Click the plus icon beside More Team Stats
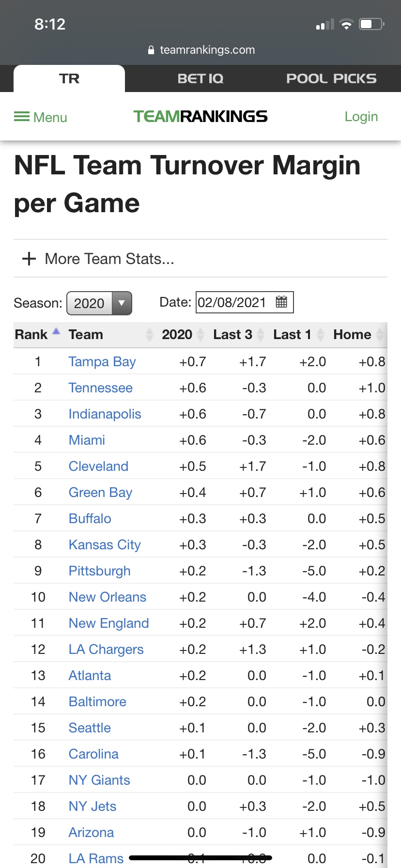The width and height of the screenshot is (401, 868). click(x=29, y=259)
